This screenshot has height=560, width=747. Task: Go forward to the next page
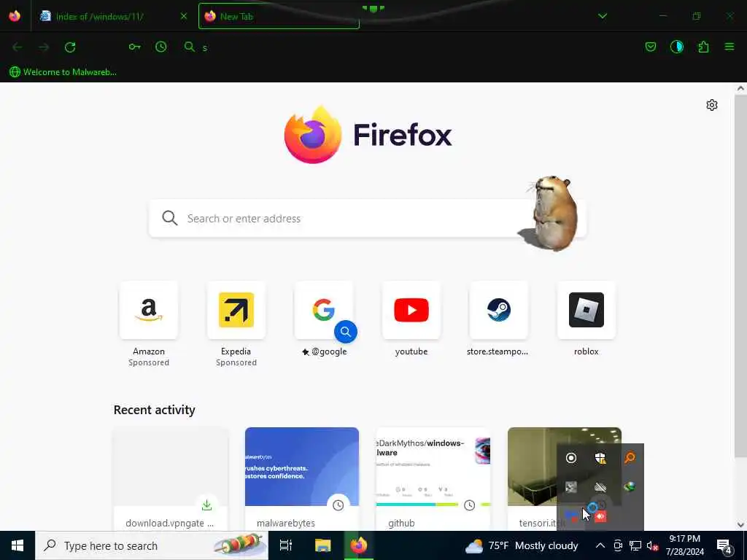(x=44, y=47)
